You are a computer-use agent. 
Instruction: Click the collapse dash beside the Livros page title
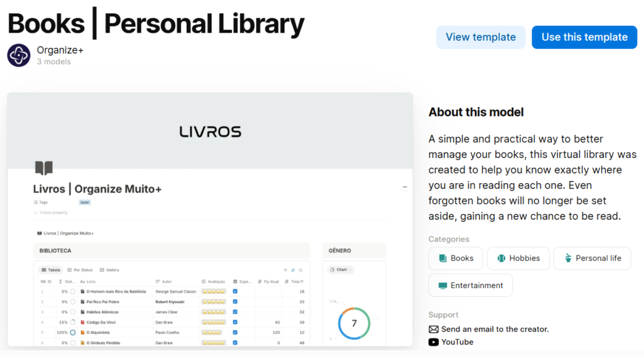point(404,187)
